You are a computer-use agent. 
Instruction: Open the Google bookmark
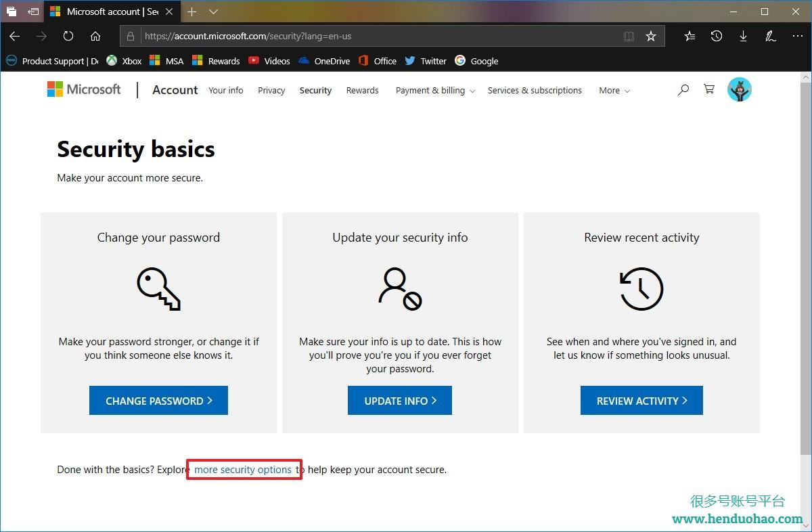point(476,61)
